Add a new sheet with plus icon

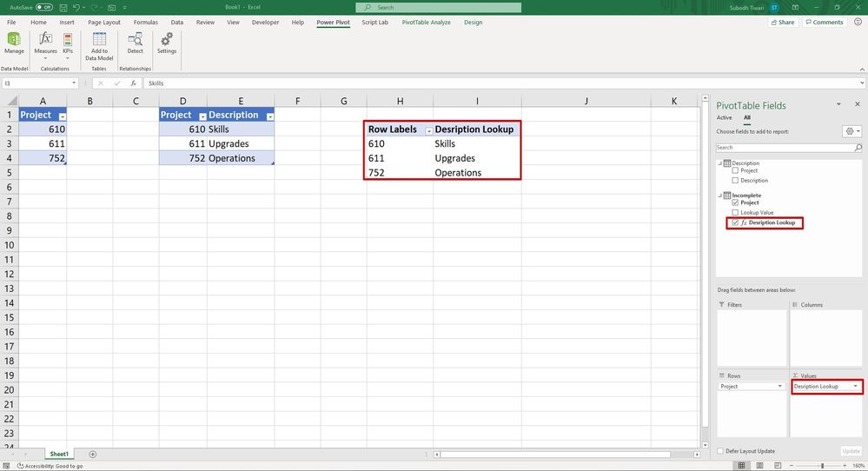click(92, 454)
